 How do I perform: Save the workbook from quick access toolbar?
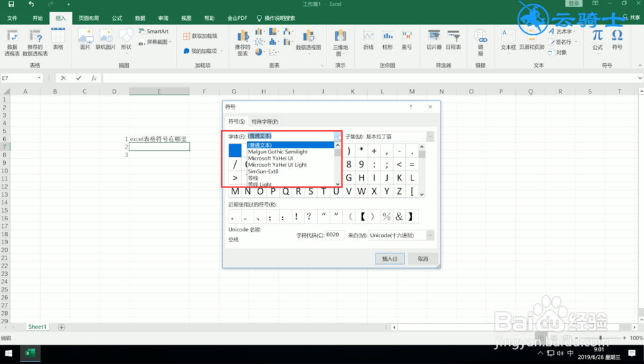(x=11, y=4)
